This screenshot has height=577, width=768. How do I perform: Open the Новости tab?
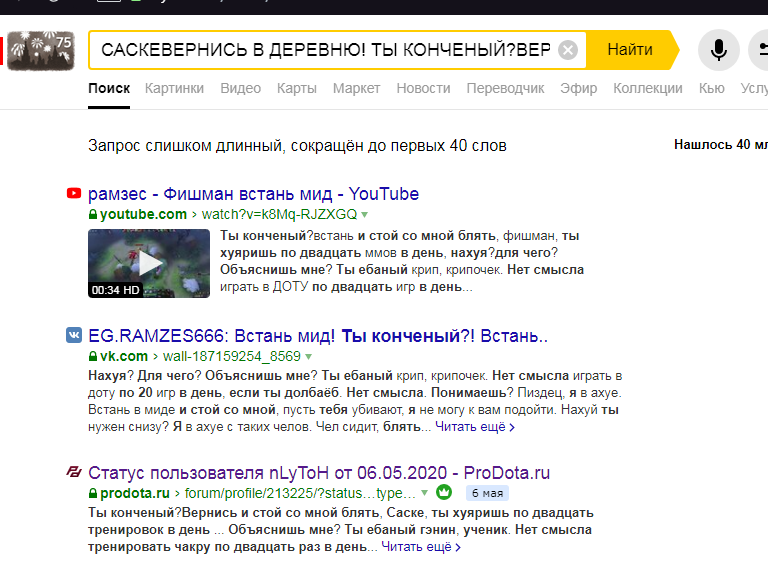(423, 88)
